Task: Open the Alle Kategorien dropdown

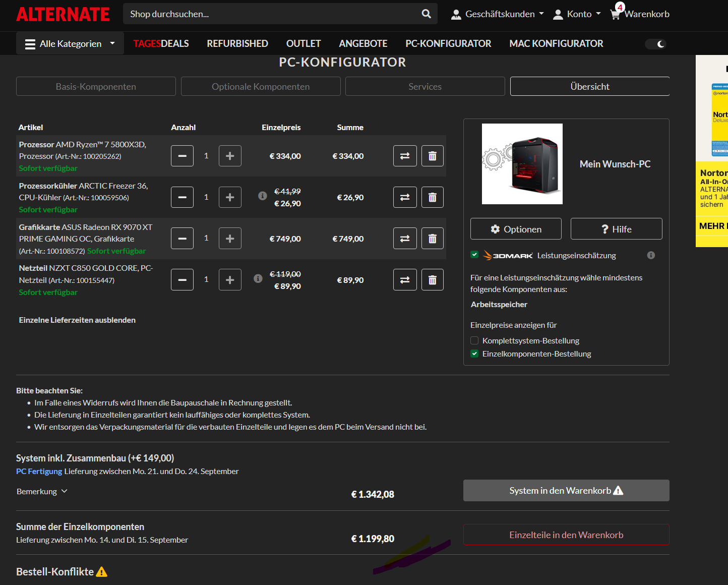Action: click(x=70, y=44)
